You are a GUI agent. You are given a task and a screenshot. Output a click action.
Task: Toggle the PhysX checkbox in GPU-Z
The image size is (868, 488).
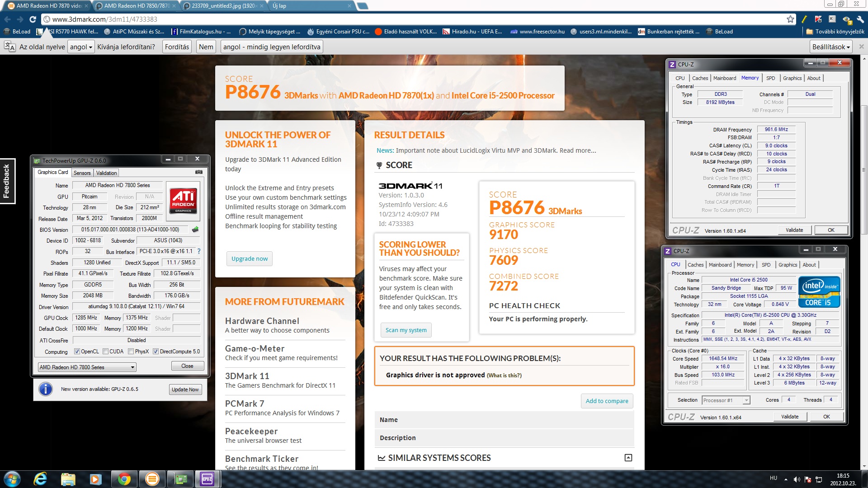pyautogui.click(x=131, y=352)
